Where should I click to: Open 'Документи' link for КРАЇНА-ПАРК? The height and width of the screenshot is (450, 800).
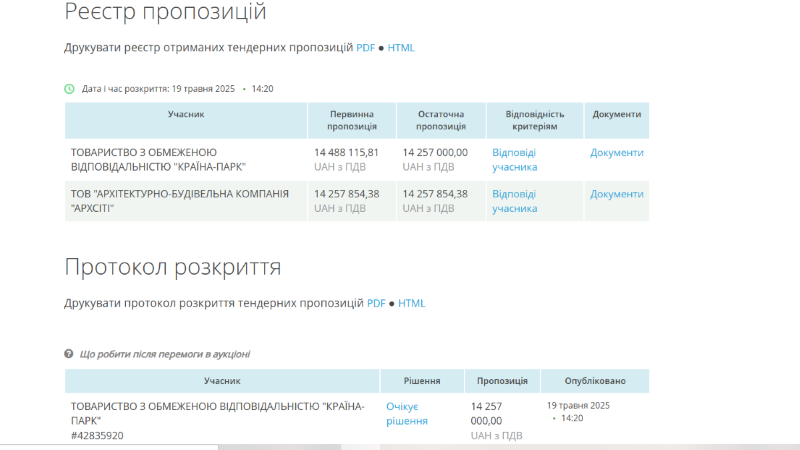point(616,153)
